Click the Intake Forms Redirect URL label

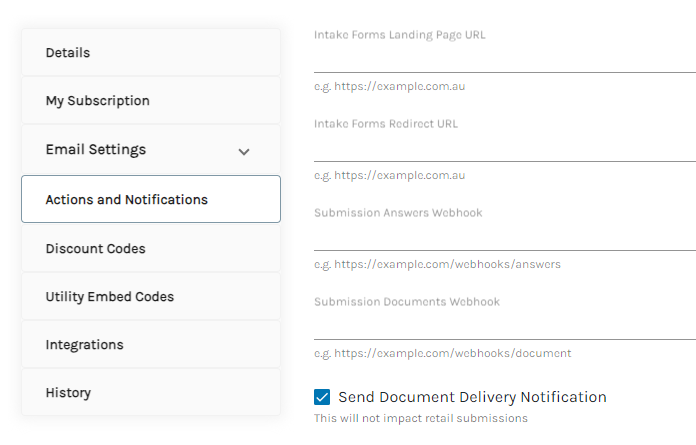click(x=386, y=124)
